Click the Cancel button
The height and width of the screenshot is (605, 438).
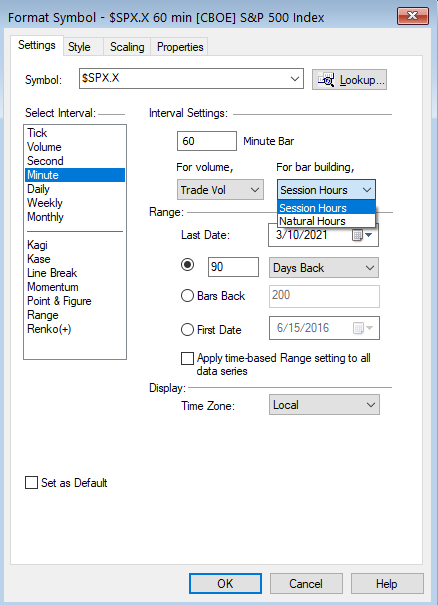[x=306, y=583]
